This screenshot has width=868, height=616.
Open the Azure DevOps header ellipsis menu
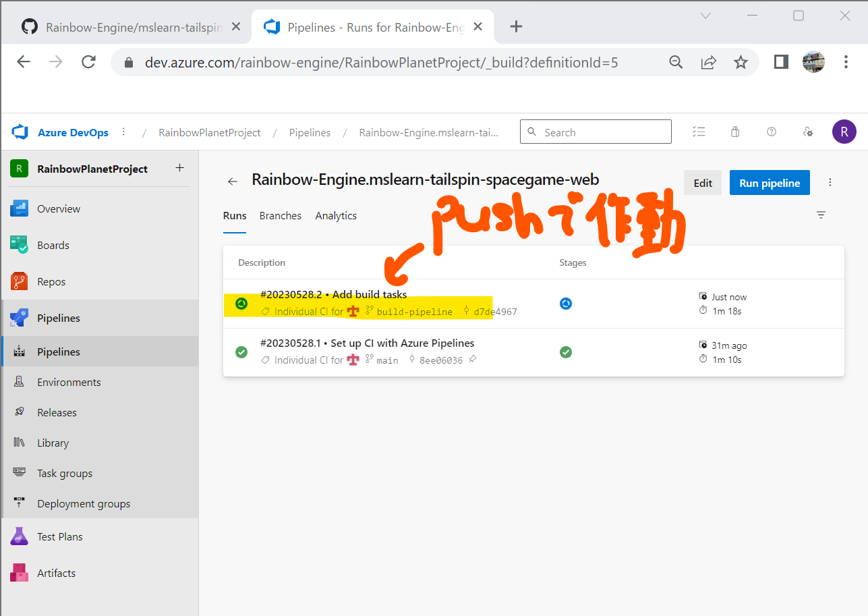[x=123, y=132]
